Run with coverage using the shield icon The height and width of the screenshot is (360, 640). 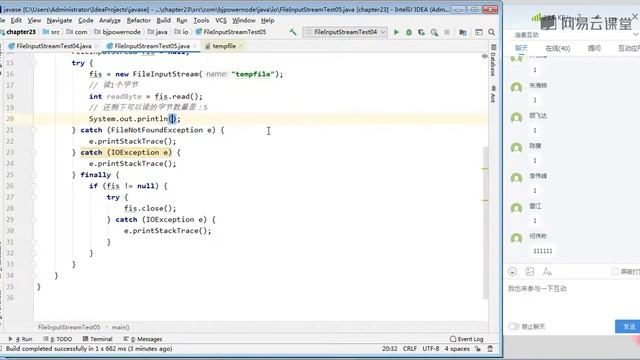tap(421, 32)
